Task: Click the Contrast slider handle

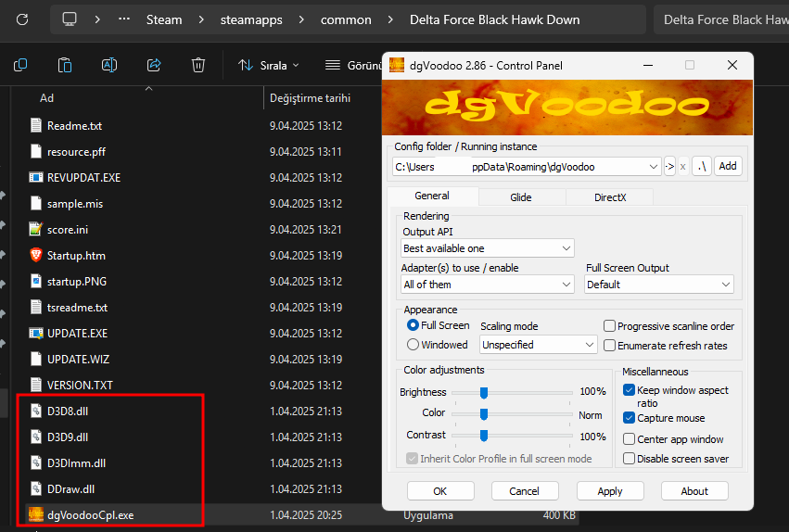Action: coord(484,436)
